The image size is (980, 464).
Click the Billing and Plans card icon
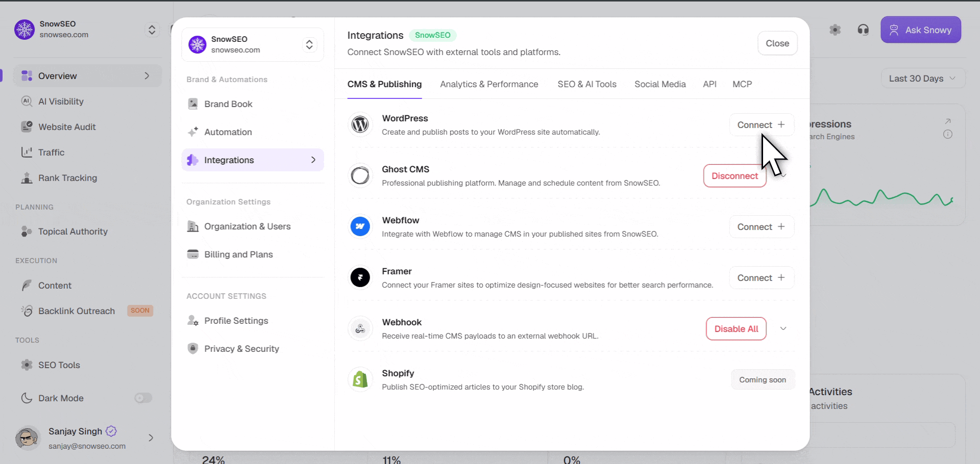tap(193, 254)
